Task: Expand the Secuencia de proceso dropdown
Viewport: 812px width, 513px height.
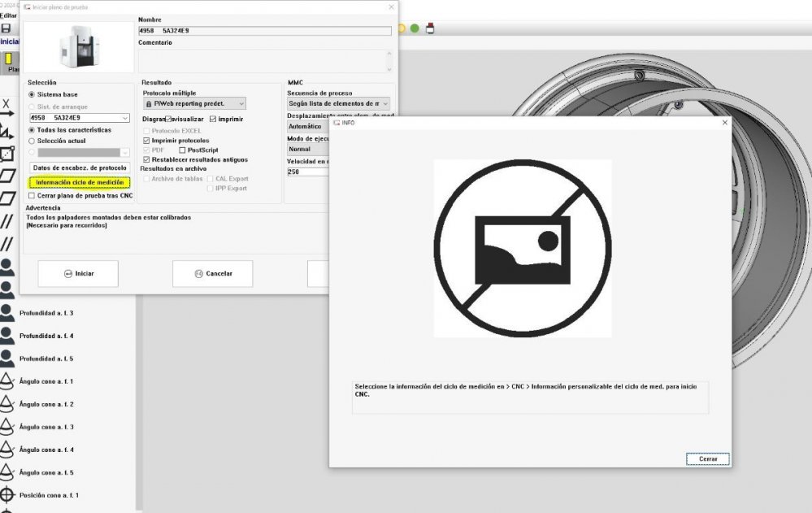Action: pyautogui.click(x=338, y=103)
